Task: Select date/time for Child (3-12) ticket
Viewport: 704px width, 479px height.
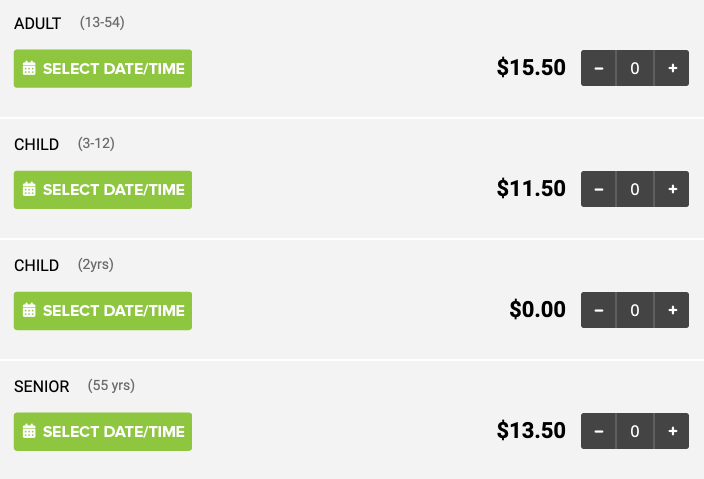Action: (x=103, y=190)
